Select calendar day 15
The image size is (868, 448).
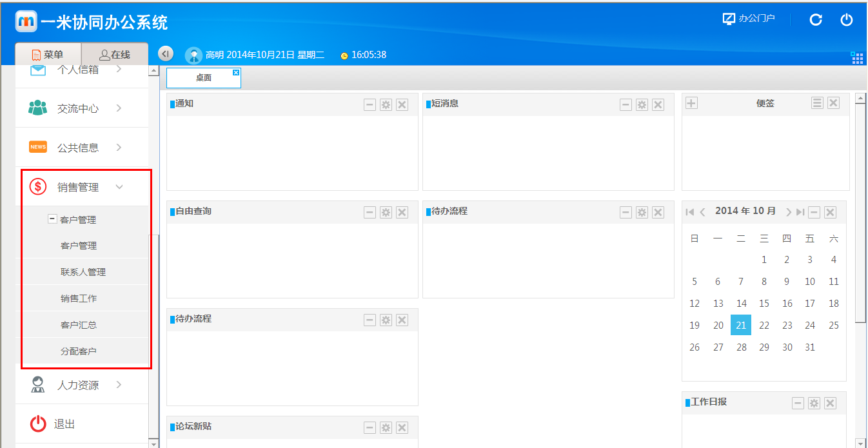[764, 304]
